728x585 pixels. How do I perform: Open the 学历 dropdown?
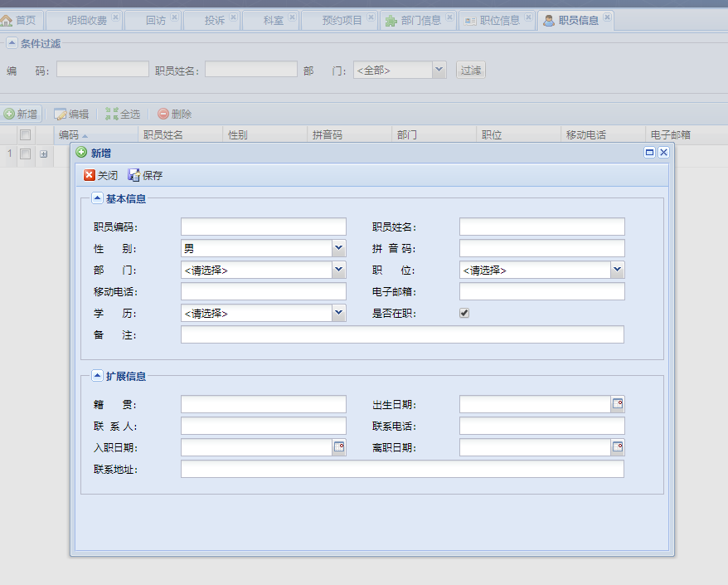tap(339, 313)
